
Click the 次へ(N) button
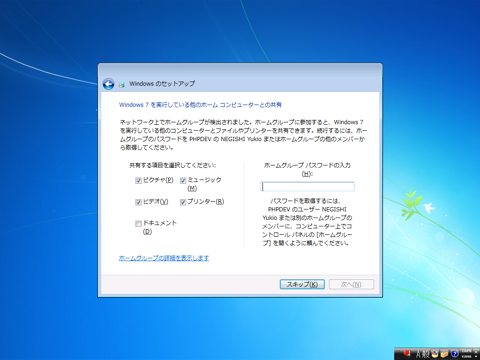pos(351,284)
